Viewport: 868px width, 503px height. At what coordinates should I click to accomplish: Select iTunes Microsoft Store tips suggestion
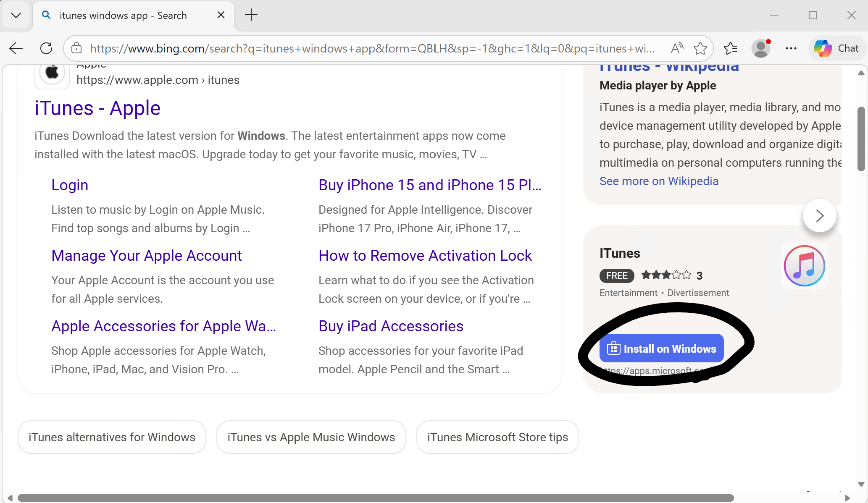[497, 438]
